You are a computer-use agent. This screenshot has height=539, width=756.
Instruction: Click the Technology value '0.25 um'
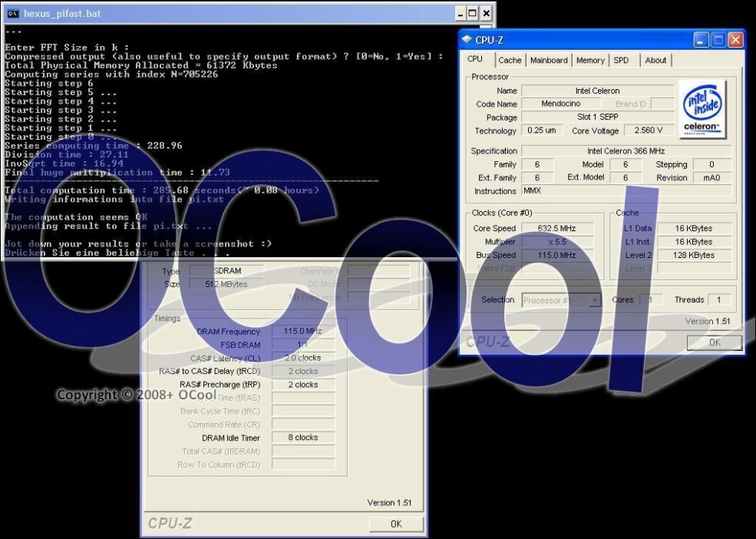(x=542, y=131)
